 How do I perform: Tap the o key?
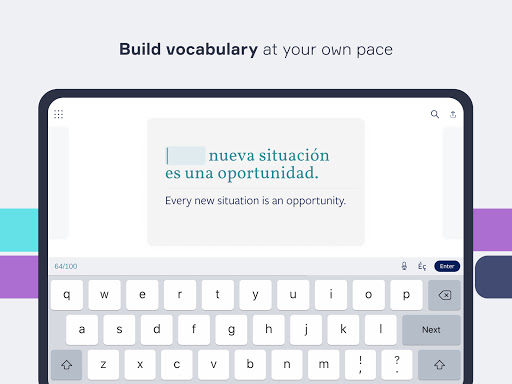tap(368, 295)
